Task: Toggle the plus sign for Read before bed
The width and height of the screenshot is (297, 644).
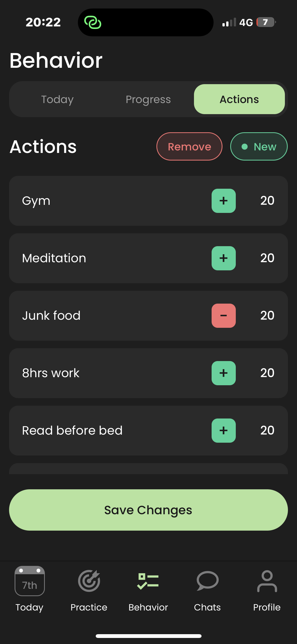Action: 223,431
